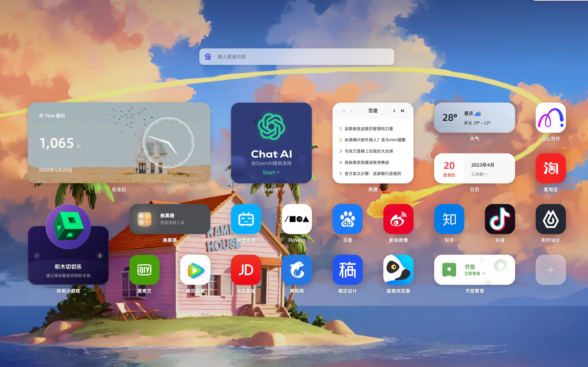Click the green block cube game icon
The image size is (588, 367).
68,226
